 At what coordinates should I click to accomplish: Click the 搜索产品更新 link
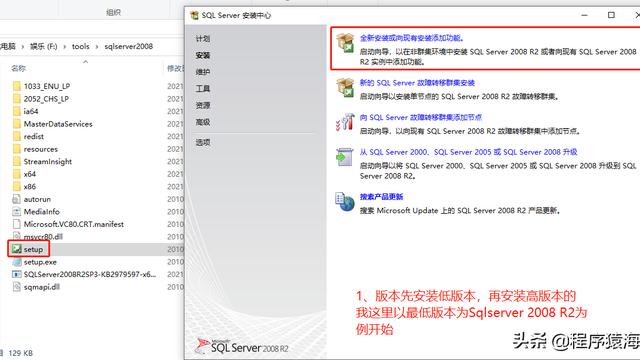click(x=381, y=197)
